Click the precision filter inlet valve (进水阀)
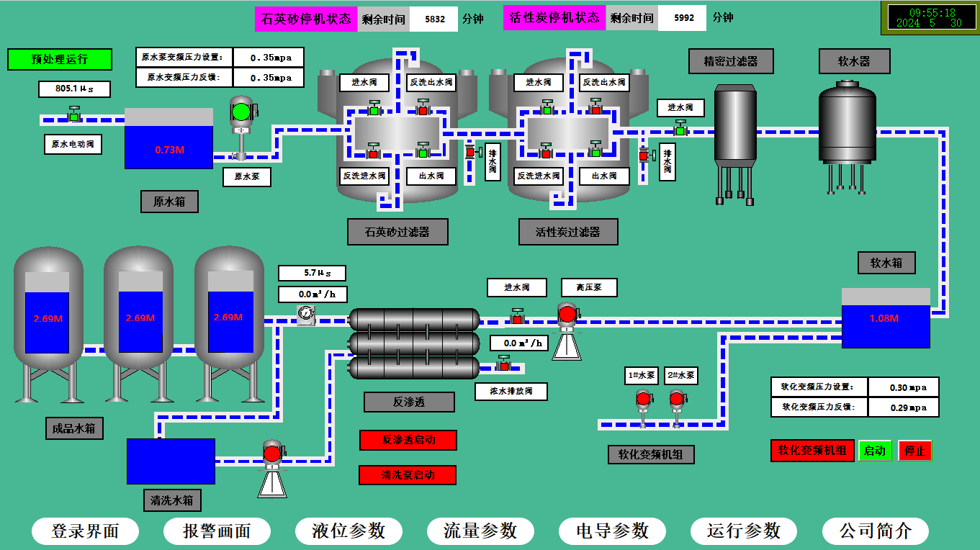The image size is (980, 550). [x=680, y=128]
